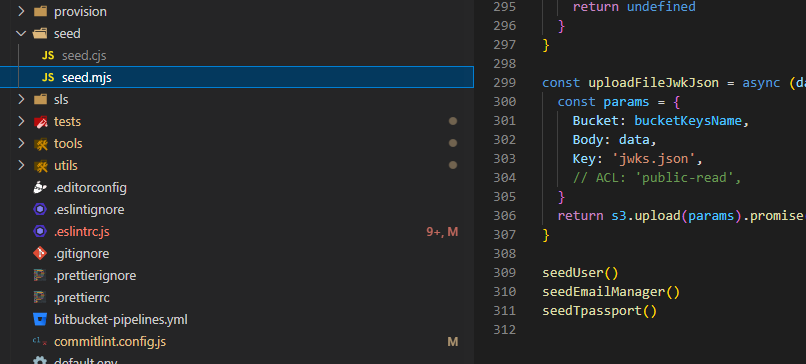The height and width of the screenshot is (364, 806).
Task: Click the commitlint config file icon
Action: [40, 341]
